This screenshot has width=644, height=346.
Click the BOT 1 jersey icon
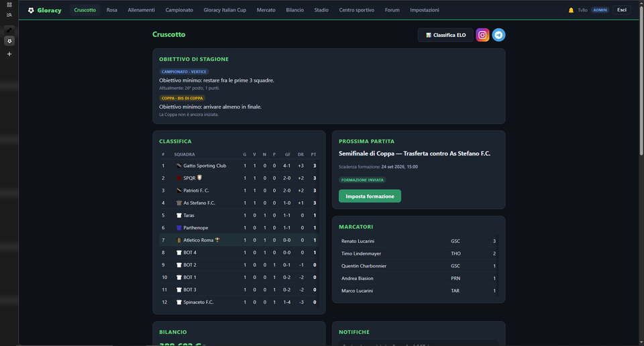178,278
